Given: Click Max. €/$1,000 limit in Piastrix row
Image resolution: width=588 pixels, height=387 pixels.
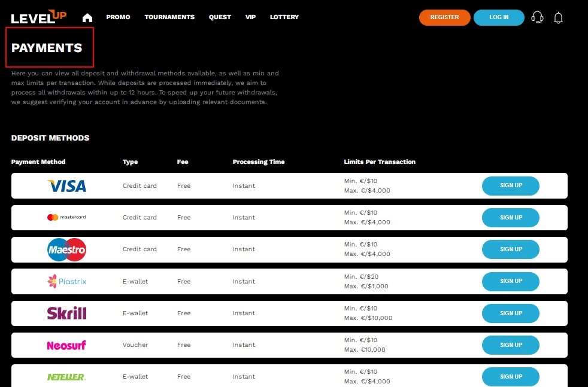Looking at the screenshot, I should tap(366, 287).
